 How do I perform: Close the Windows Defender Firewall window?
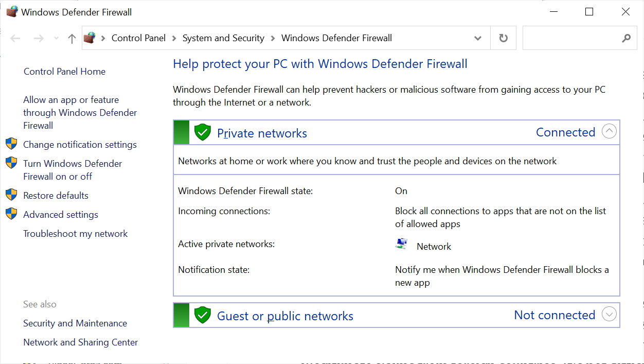[625, 12]
